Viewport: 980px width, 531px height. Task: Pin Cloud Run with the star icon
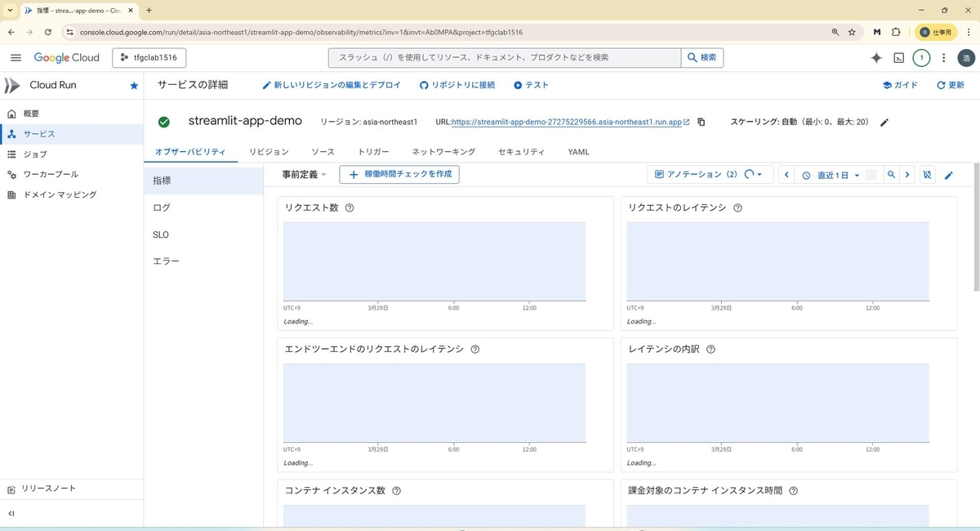[x=134, y=85]
